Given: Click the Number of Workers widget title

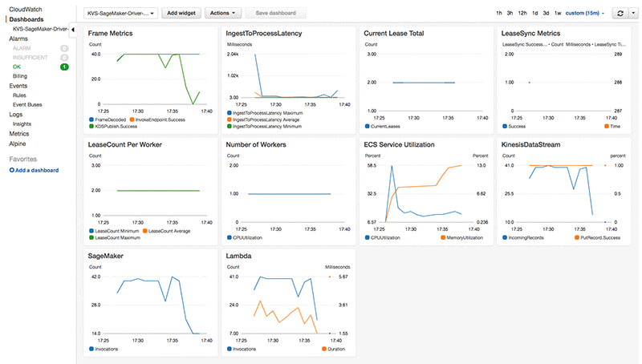Looking at the screenshot, I should [256, 145].
